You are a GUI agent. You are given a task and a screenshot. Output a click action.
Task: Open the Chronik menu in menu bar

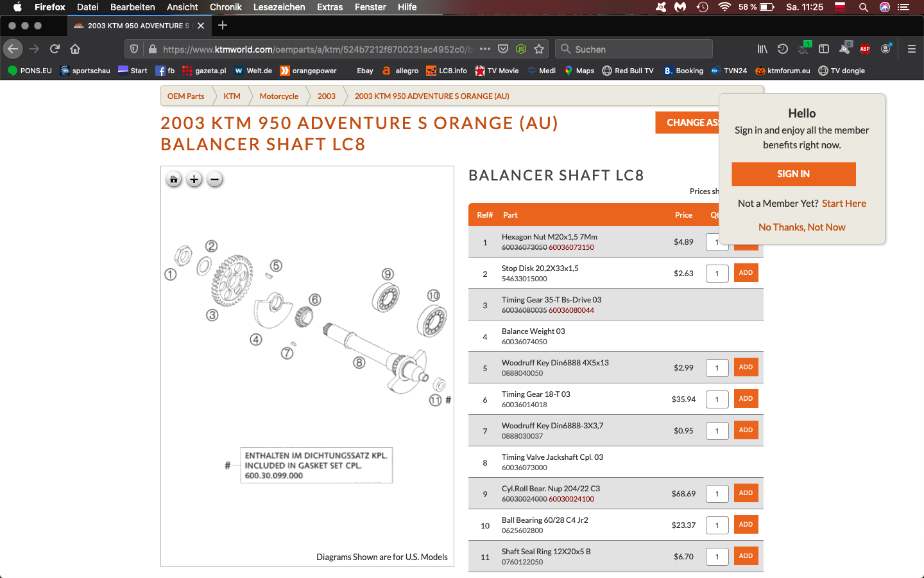[226, 7]
